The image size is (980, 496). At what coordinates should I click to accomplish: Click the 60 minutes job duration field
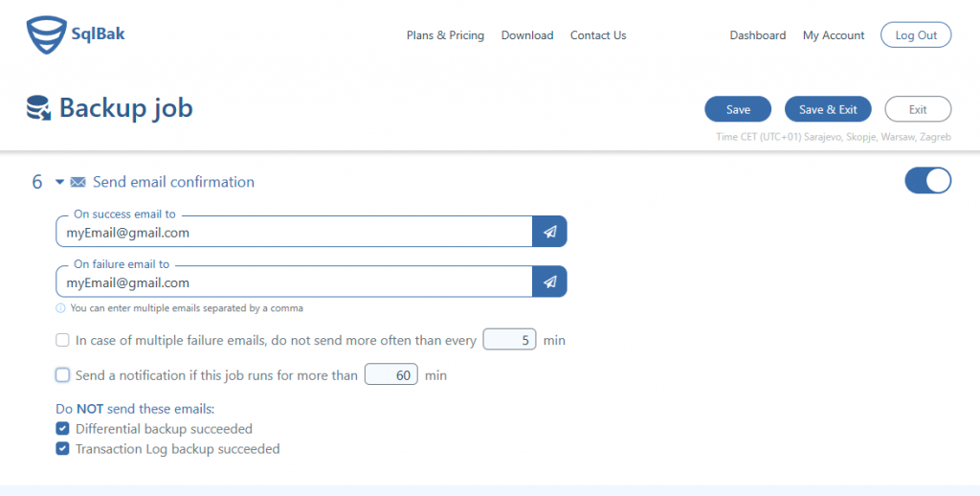pyautogui.click(x=391, y=374)
